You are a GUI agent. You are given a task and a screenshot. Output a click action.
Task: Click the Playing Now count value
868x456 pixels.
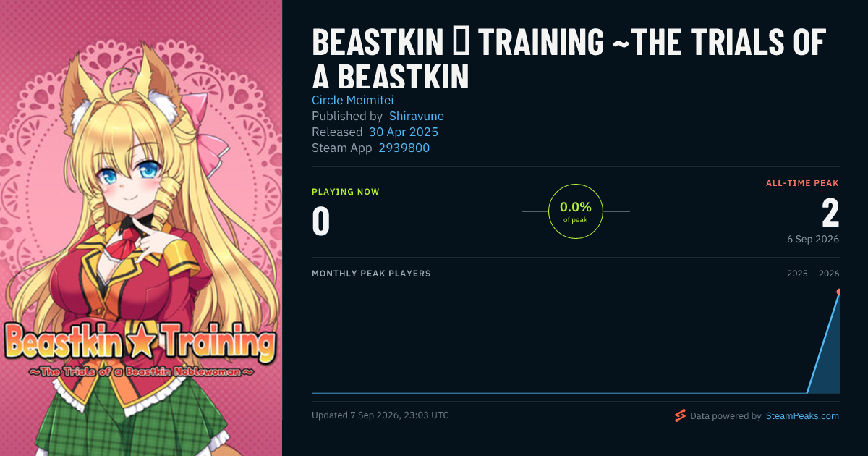click(x=321, y=221)
